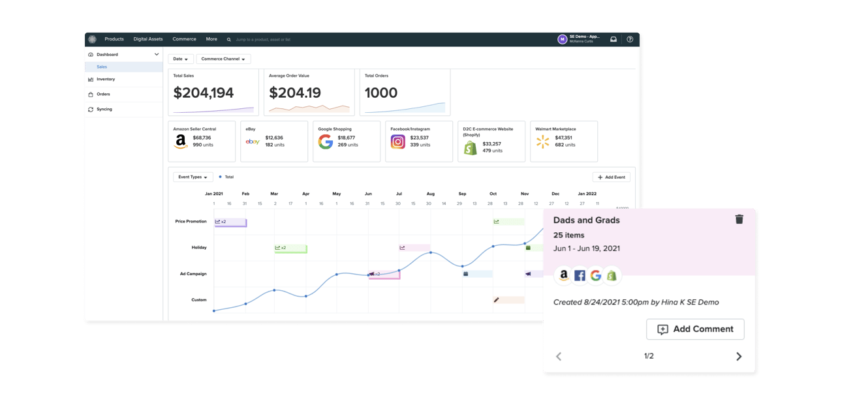The image size is (868, 405).
Task: Expand the Event Types dropdown
Action: [193, 177]
